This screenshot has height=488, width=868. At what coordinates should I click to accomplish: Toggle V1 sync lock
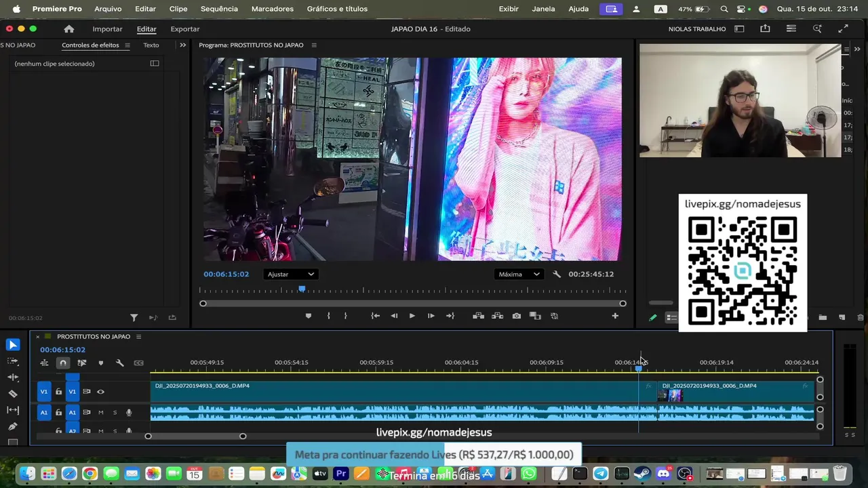pyautogui.click(x=86, y=392)
